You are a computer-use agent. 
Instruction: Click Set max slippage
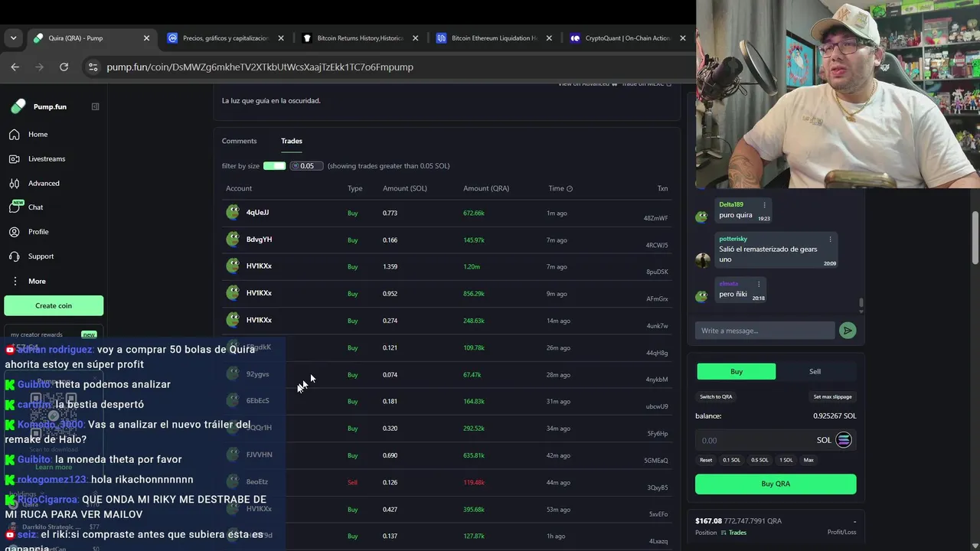coord(832,396)
